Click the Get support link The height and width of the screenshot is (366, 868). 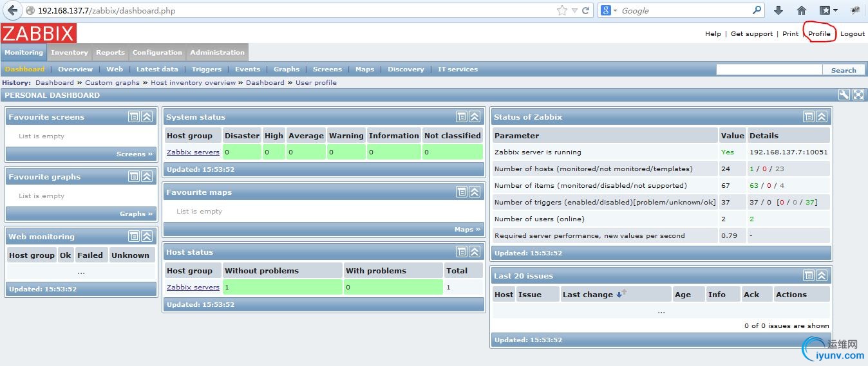click(x=751, y=34)
